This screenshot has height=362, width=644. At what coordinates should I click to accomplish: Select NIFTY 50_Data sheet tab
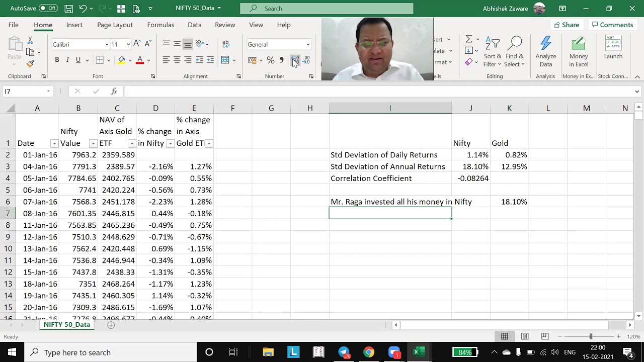(x=67, y=325)
